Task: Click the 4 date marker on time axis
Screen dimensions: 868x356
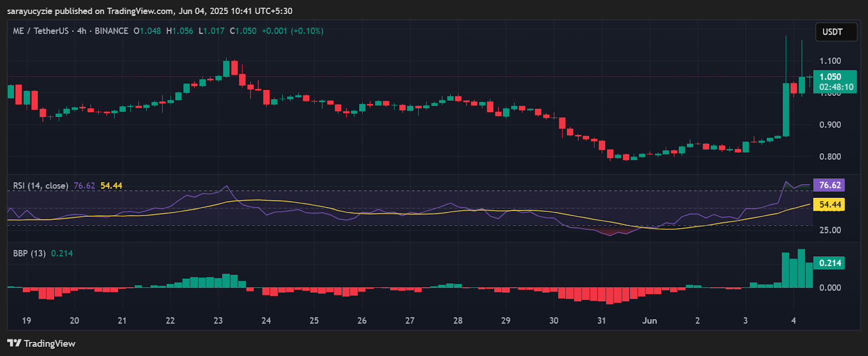Action: 793,320
